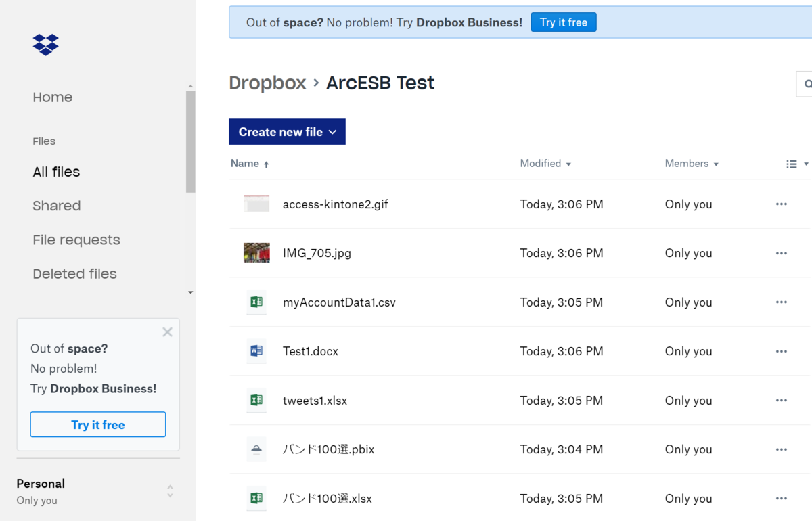Open file myAccountData1.csv by name
Image resolution: width=812 pixels, height=521 pixels.
339,302
